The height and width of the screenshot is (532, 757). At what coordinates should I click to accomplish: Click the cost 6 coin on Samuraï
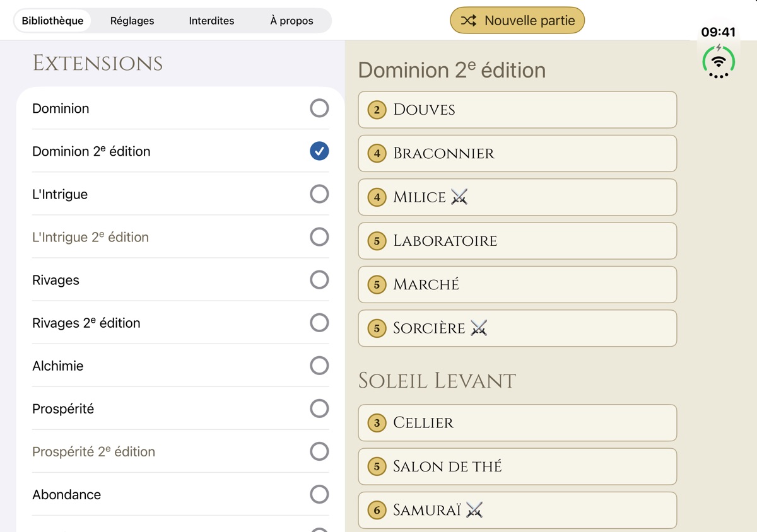pyautogui.click(x=377, y=510)
